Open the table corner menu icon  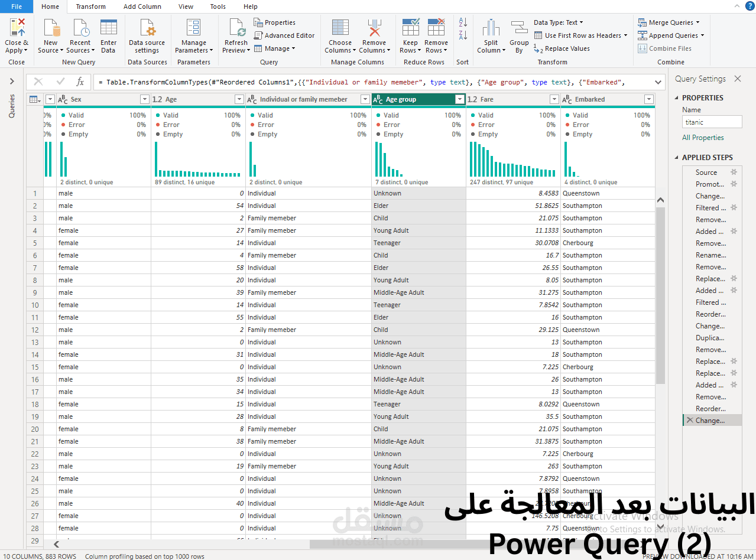coord(35,99)
